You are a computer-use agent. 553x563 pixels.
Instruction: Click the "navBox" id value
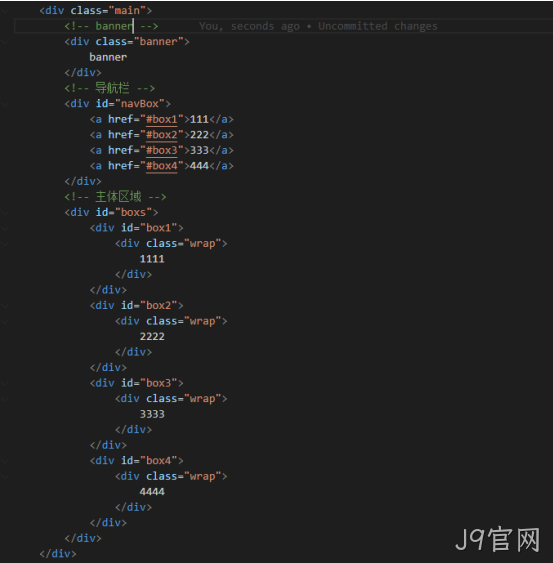140,104
